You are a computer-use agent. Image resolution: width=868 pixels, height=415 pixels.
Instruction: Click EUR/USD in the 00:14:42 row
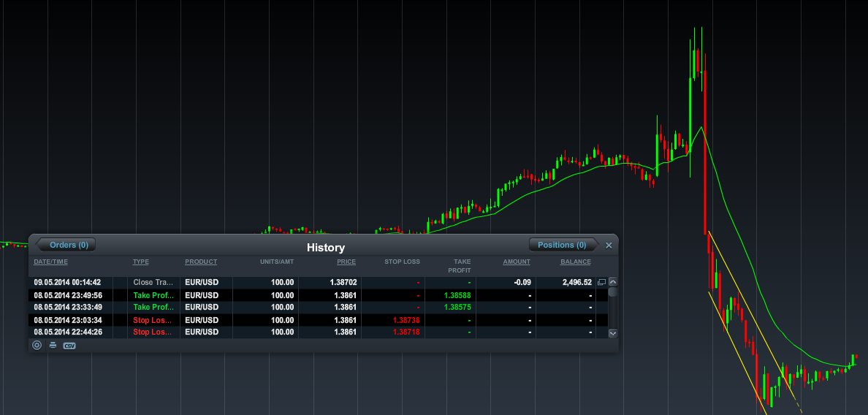(x=202, y=282)
